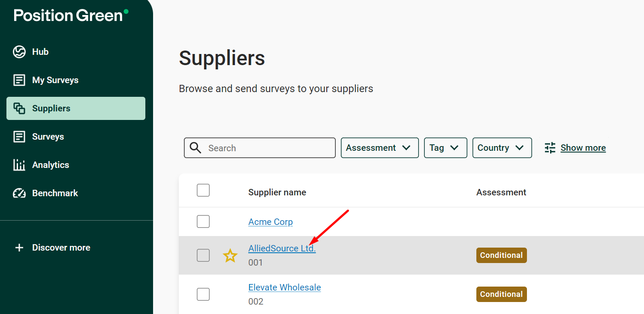The height and width of the screenshot is (314, 644).
Task: Open the Country filter dropdown
Action: point(502,148)
